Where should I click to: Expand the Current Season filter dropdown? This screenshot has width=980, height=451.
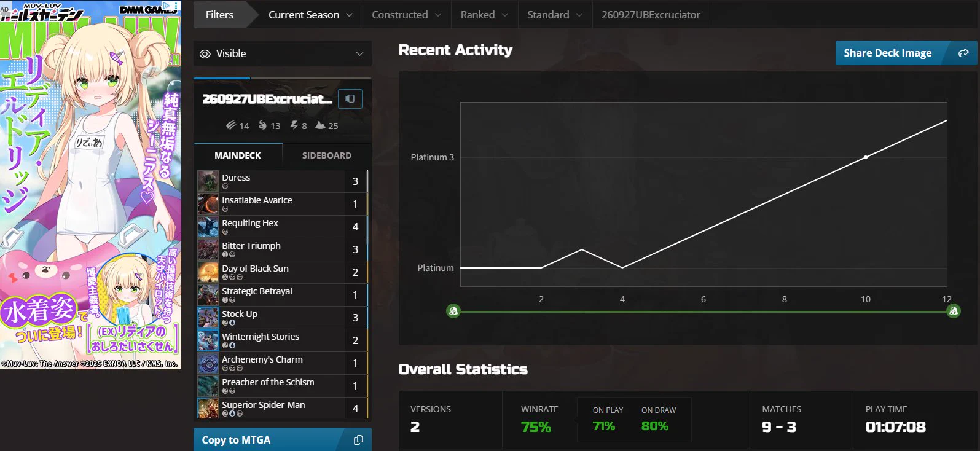pos(310,15)
